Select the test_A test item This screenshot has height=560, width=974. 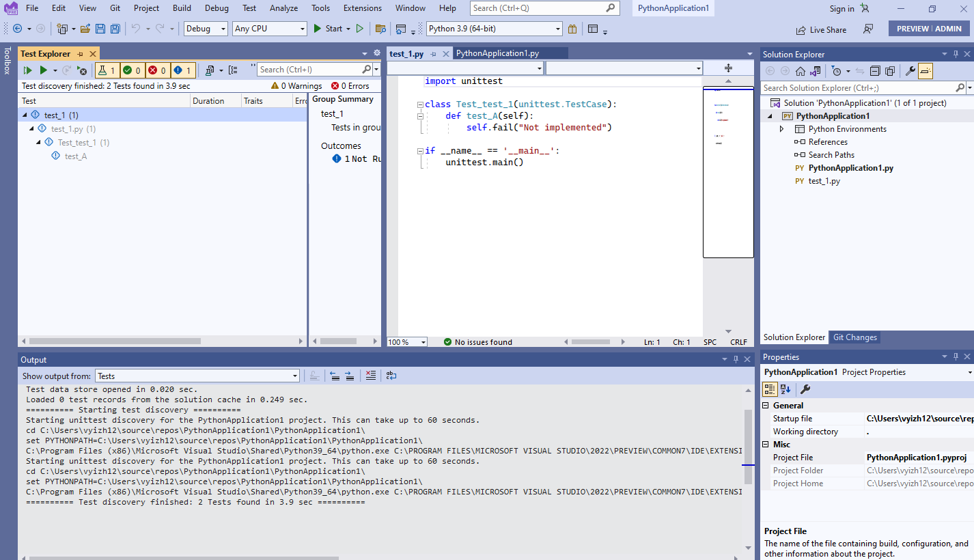coord(75,156)
